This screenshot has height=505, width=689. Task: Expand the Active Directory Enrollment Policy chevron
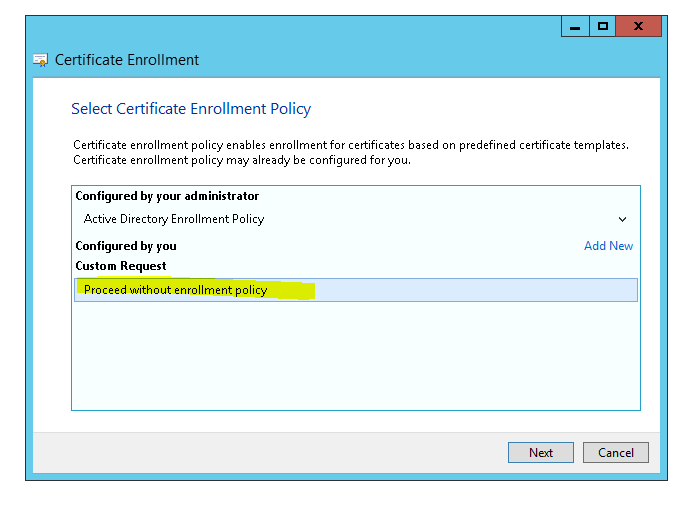coord(622,220)
